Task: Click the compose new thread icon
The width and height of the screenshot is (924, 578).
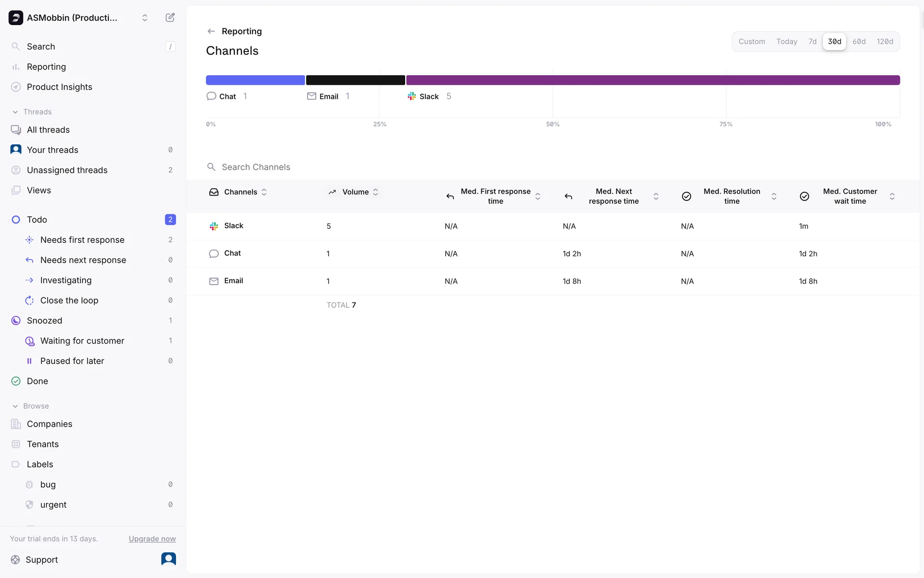Action: pos(170,18)
